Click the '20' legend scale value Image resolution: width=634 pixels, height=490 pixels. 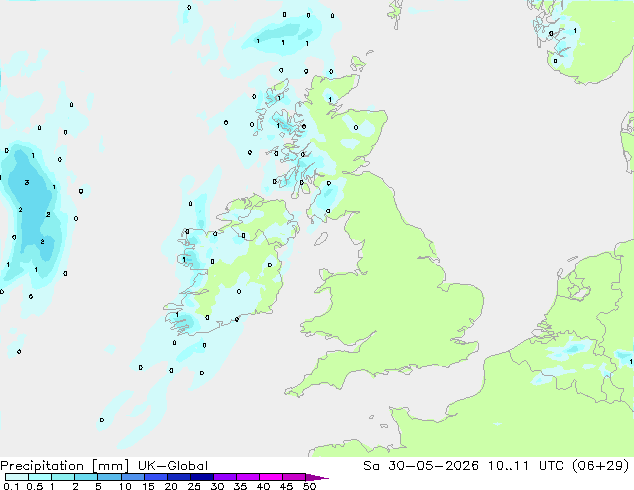(171, 486)
